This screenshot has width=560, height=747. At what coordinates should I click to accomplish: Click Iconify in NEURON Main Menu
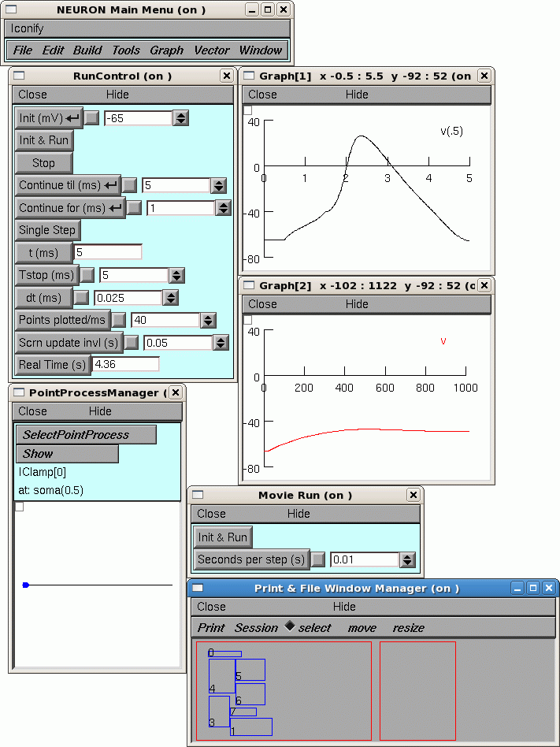(x=27, y=28)
